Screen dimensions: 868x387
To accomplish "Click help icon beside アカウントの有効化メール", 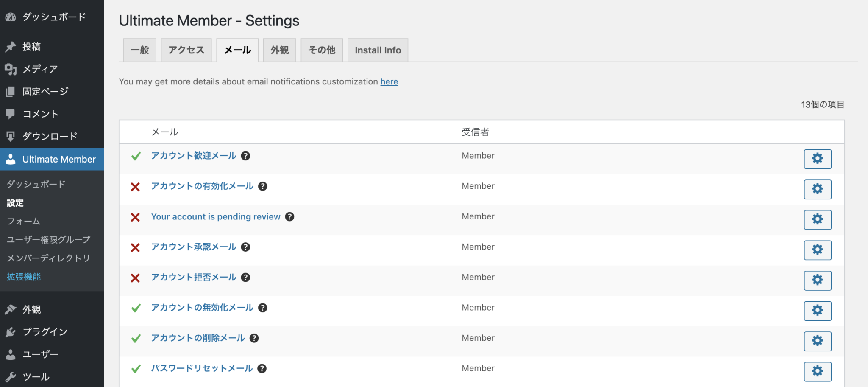I will pos(263,186).
